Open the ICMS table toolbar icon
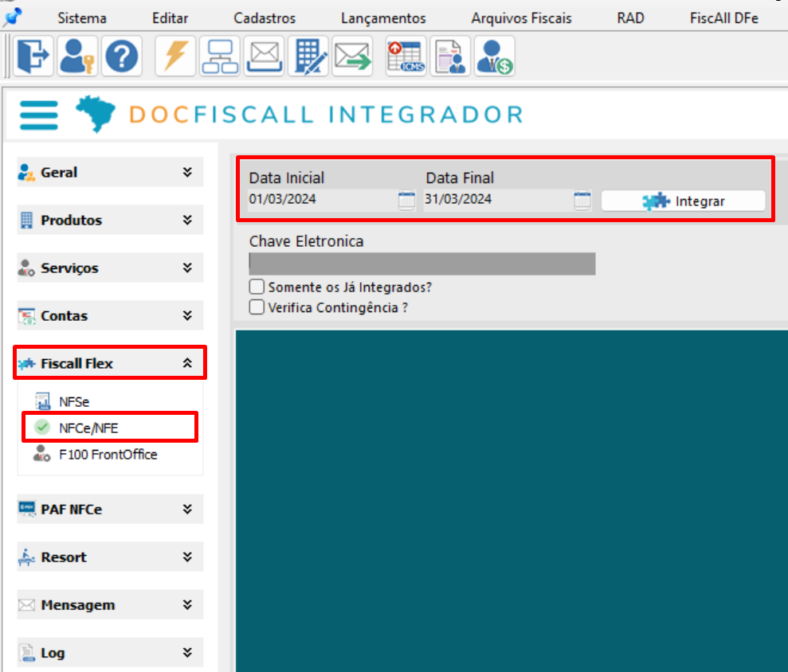Image resolution: width=788 pixels, height=672 pixels. pos(406,56)
